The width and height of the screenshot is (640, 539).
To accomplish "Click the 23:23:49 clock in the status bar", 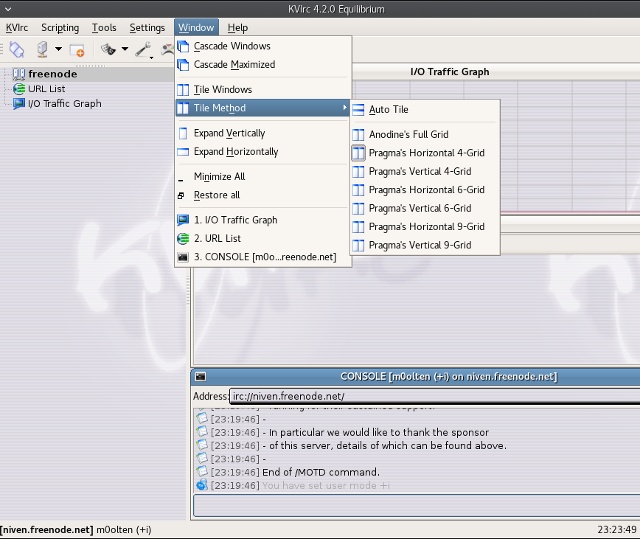I will [617, 530].
